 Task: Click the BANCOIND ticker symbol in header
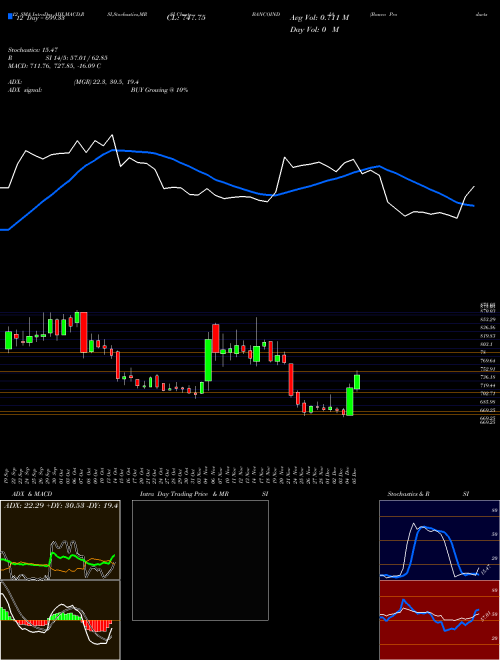pyautogui.click(x=266, y=14)
